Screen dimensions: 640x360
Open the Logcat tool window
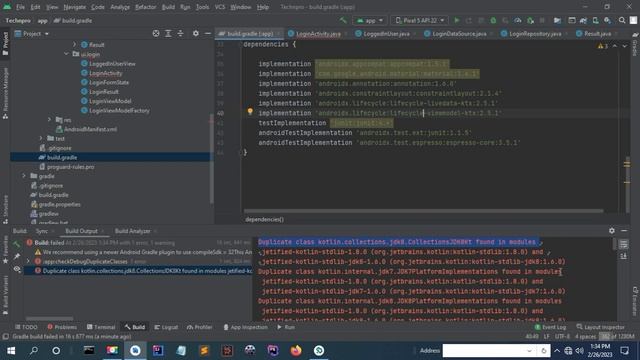[x=166, y=327]
